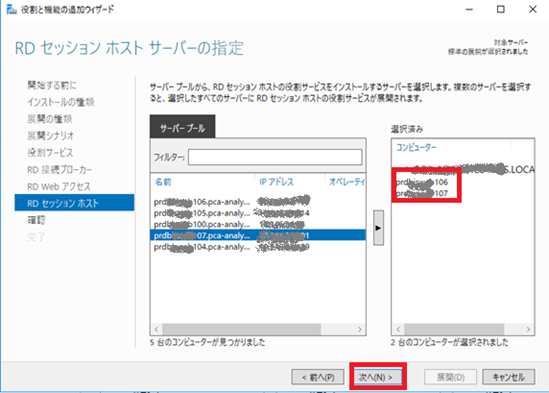Focus the フィルター input field
Screen dimensions: 549x393
click(x=275, y=157)
